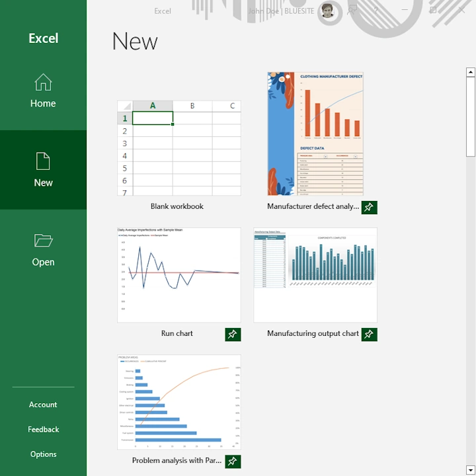The height and width of the screenshot is (476, 476).
Task: Click the scrollbar up arrow
Action: (x=471, y=72)
